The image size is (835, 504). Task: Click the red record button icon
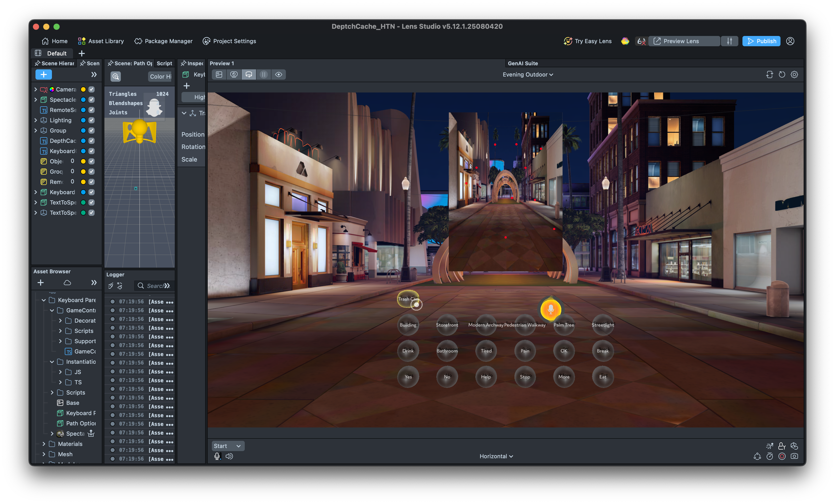click(x=782, y=456)
